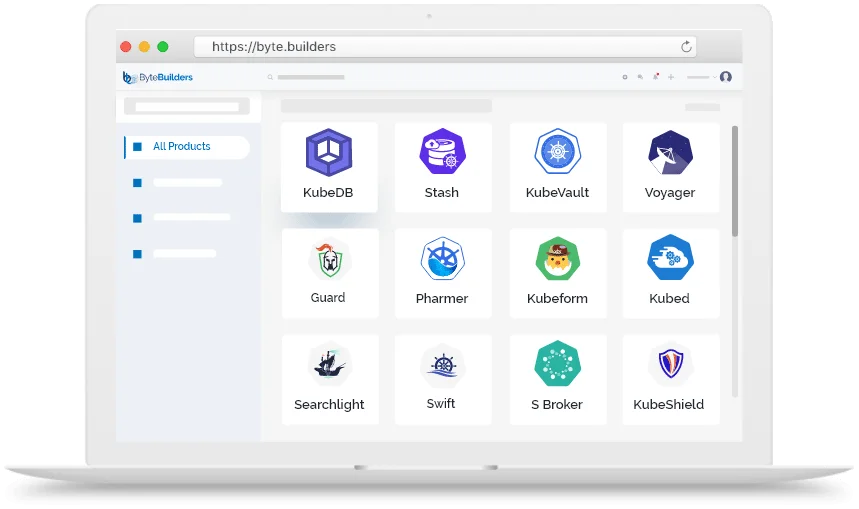Reload the page in address bar

686,47
